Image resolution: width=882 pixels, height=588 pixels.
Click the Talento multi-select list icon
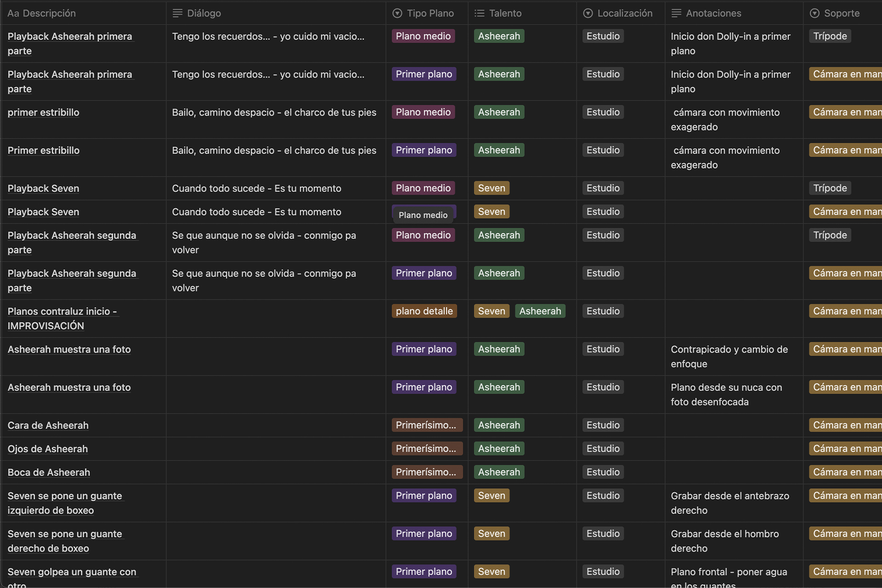pos(480,13)
